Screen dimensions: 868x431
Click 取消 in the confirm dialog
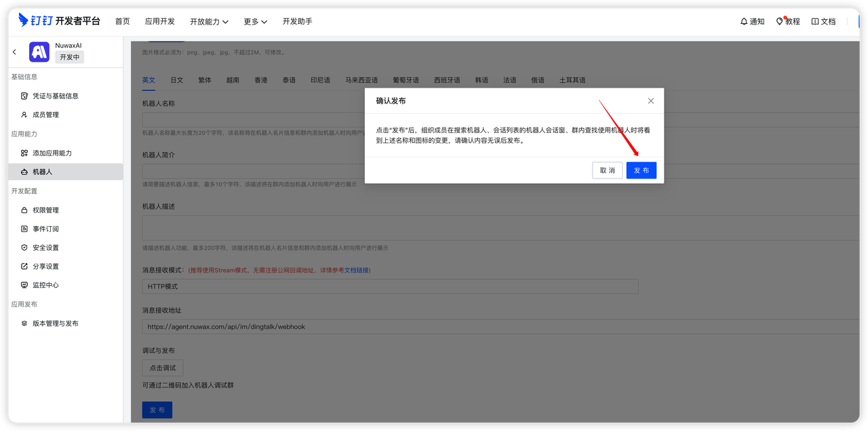pos(608,170)
